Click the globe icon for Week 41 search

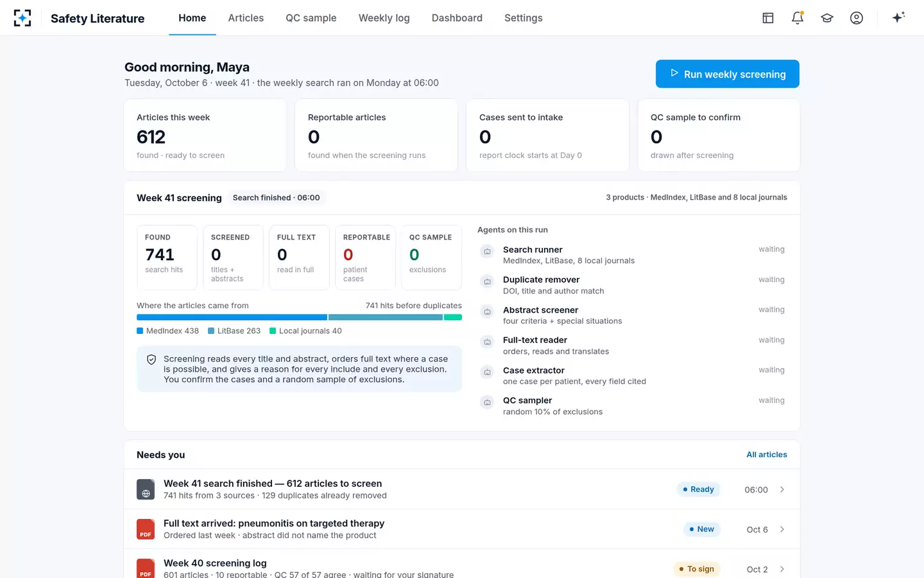146,489
